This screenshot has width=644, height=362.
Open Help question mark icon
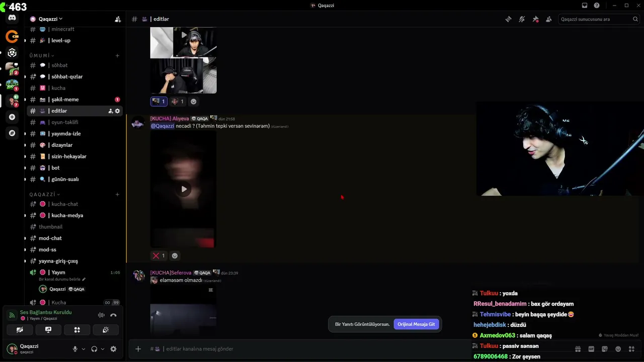click(597, 6)
